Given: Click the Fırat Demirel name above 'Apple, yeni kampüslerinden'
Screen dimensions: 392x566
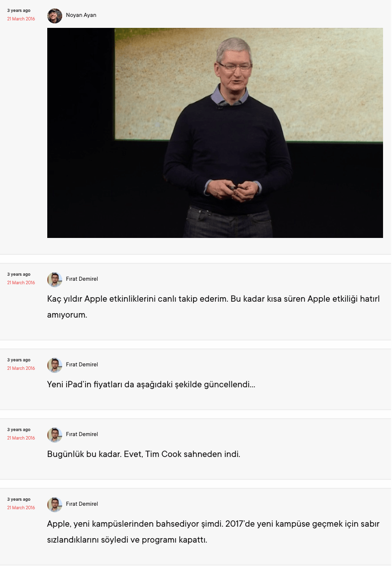Looking at the screenshot, I should point(82,504).
